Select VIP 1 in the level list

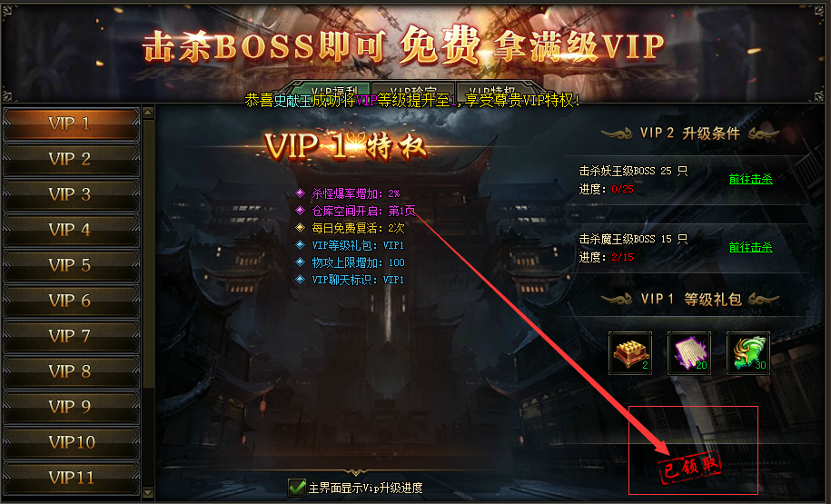click(x=71, y=124)
